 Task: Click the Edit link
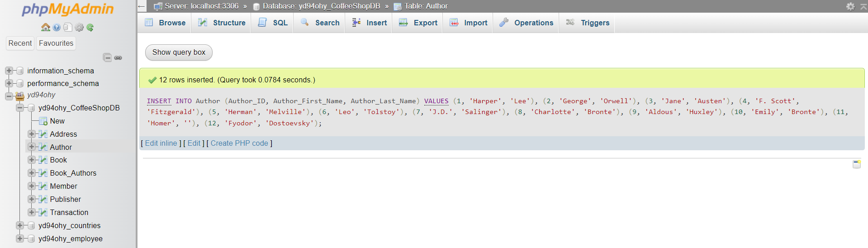[x=194, y=143]
